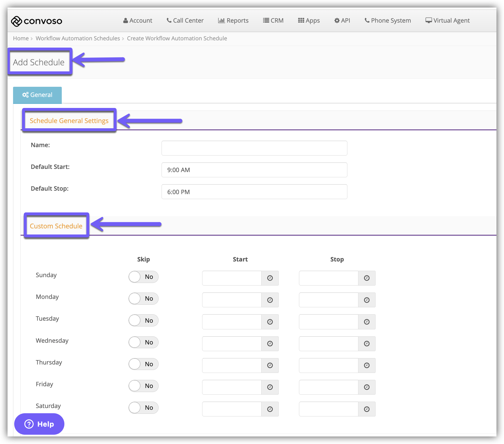
Task: Open Sunday Start time picker clock icon
Action: click(x=270, y=278)
